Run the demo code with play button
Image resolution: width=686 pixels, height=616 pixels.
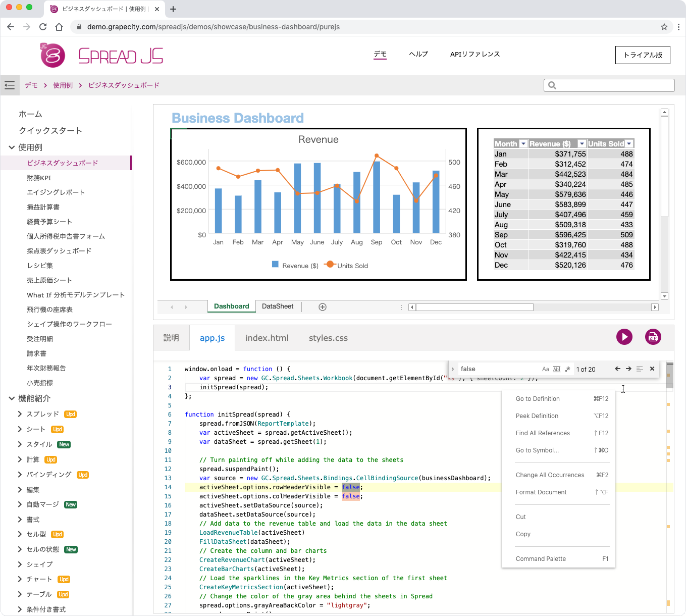pos(624,337)
